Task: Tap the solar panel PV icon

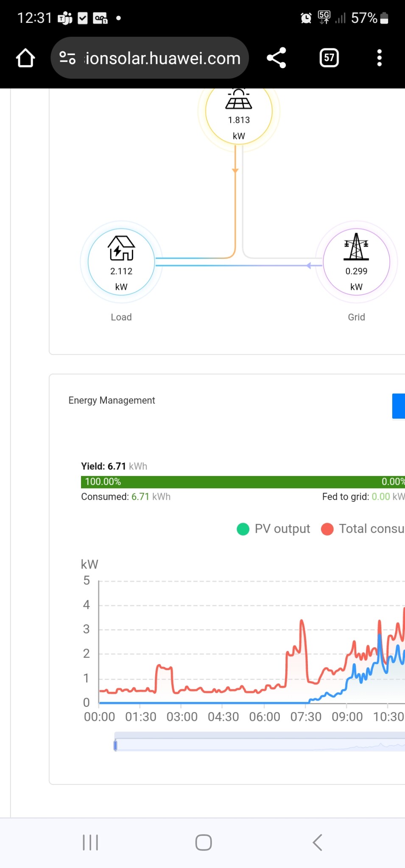Action: [239, 100]
